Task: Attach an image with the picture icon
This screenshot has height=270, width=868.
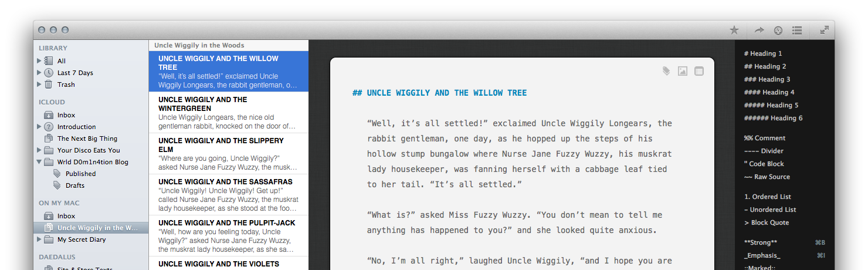Action: click(682, 71)
